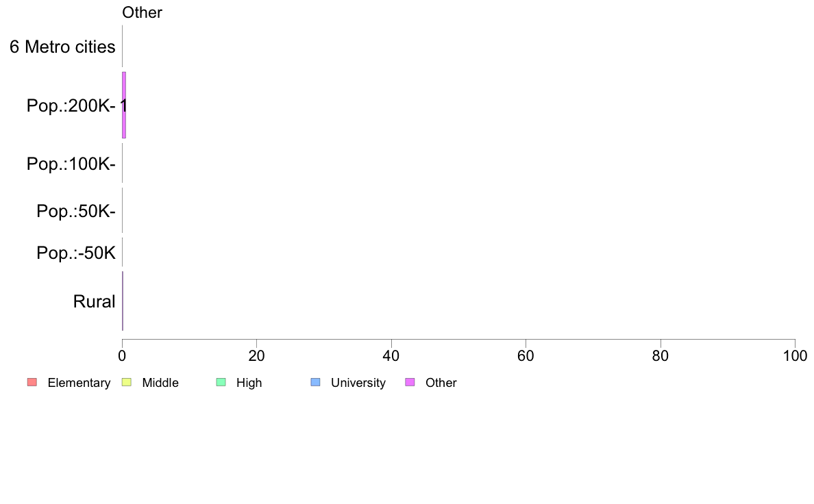This screenshot has height=504, width=814.
Task: Click the Elementary red legend swatch
Action: click(x=32, y=383)
